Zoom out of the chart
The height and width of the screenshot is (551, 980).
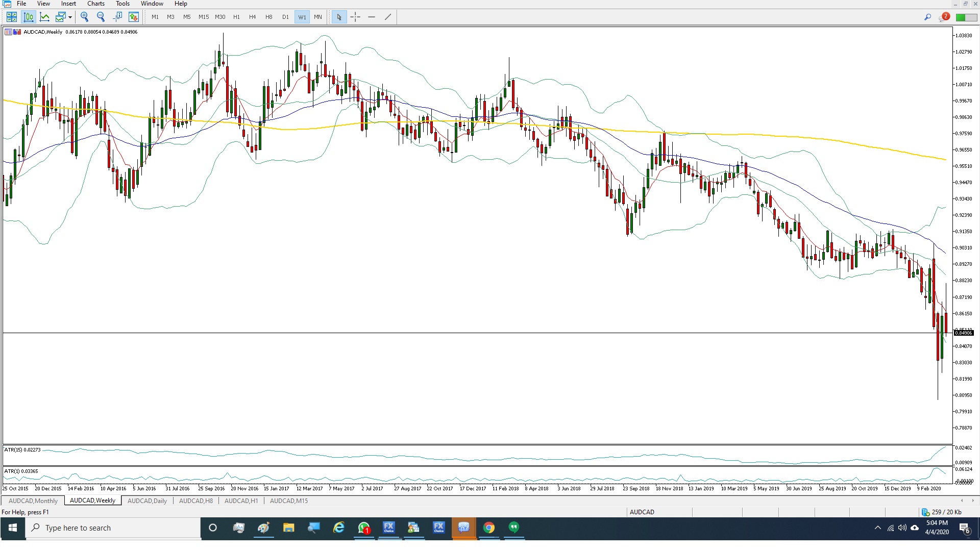(101, 17)
